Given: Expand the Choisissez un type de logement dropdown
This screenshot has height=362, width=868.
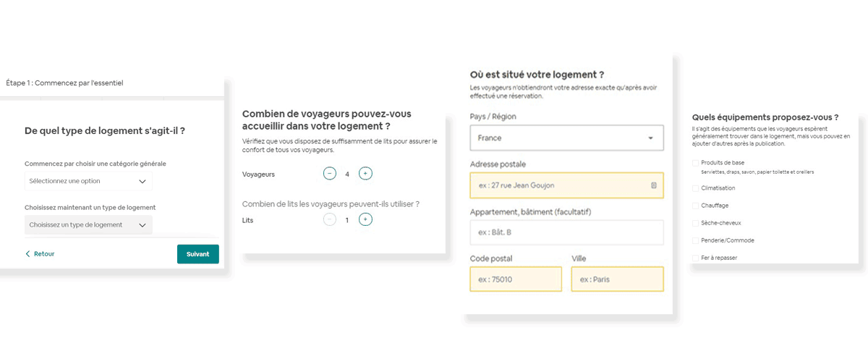Looking at the screenshot, I should pyautogui.click(x=88, y=225).
